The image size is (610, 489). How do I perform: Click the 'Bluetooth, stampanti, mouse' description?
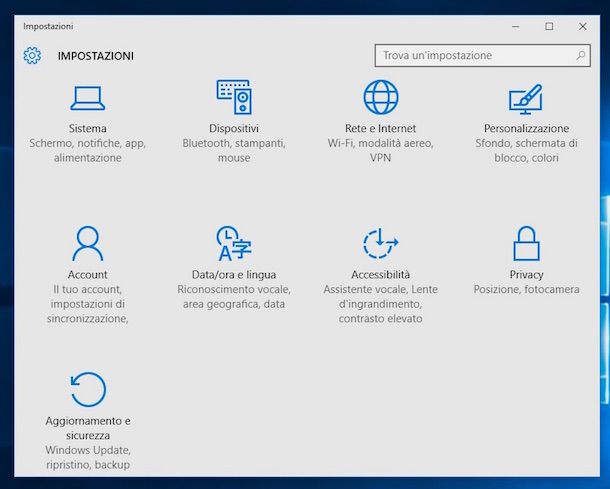point(234,151)
